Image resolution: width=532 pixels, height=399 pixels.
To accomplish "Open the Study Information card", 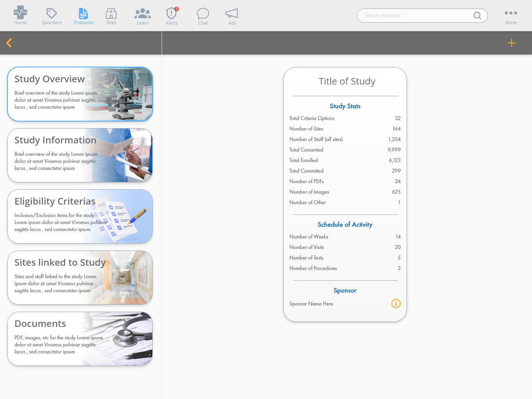I will (x=80, y=155).
